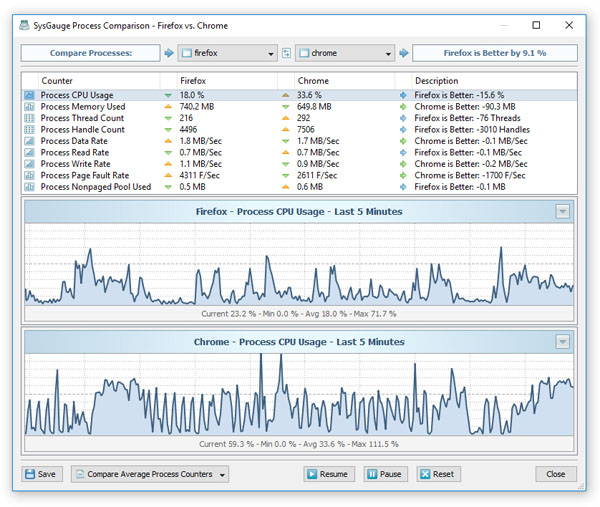
Task: Click the Process Write Rate row icon
Action: (29, 164)
